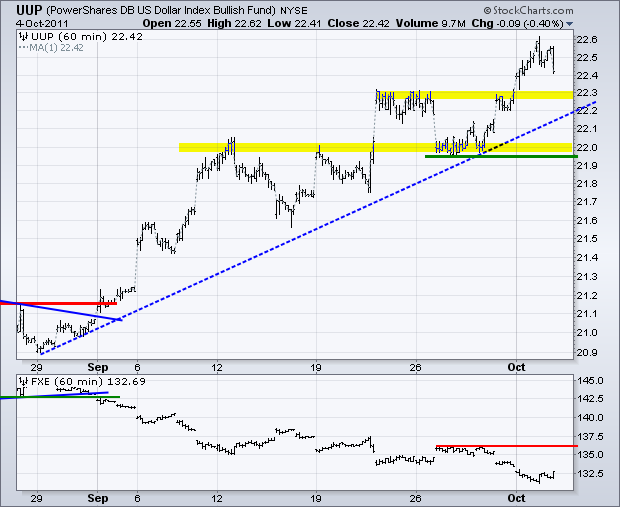Click the High 22.62 value
This screenshot has height=507, width=620.
[x=234, y=23]
